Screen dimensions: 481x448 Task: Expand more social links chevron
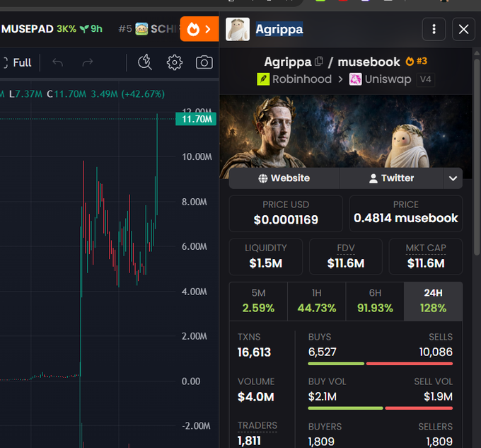(x=453, y=178)
